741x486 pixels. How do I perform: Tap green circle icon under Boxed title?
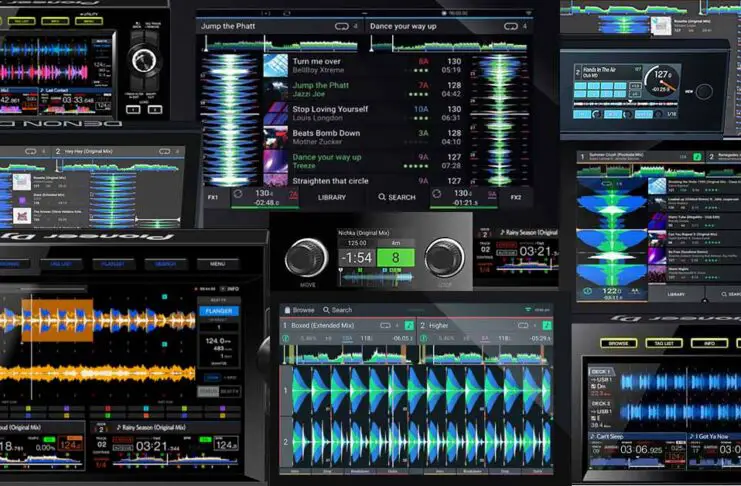(x=285, y=338)
